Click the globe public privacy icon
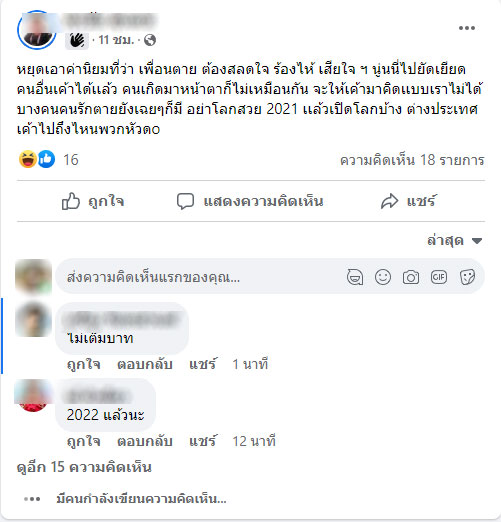Screen dimensions: 501x522 coord(150,40)
